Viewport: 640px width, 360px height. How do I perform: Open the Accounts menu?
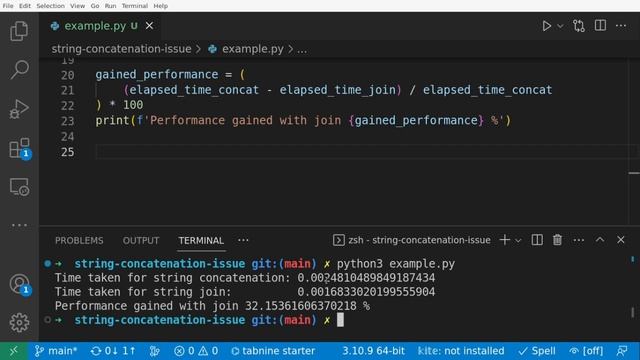pos(19,284)
